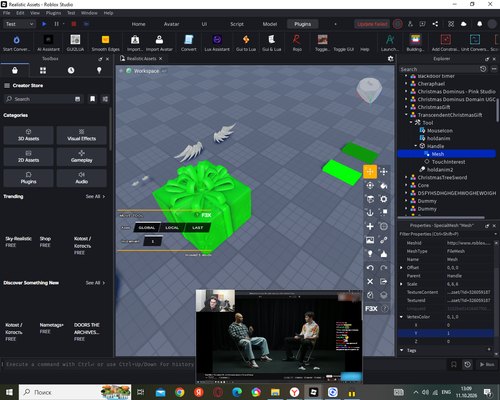500x400 pixels.
Task: Open the AI Assistant plugin
Action: point(48,43)
